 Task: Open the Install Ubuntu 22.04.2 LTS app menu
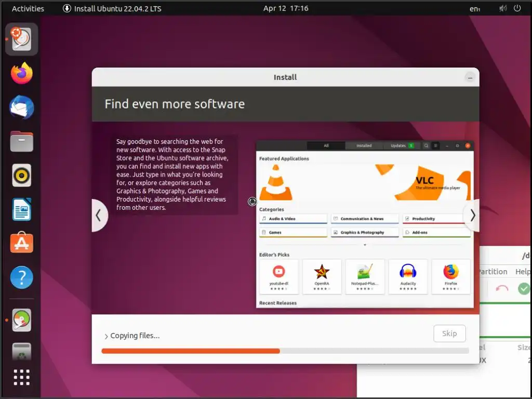click(x=112, y=8)
